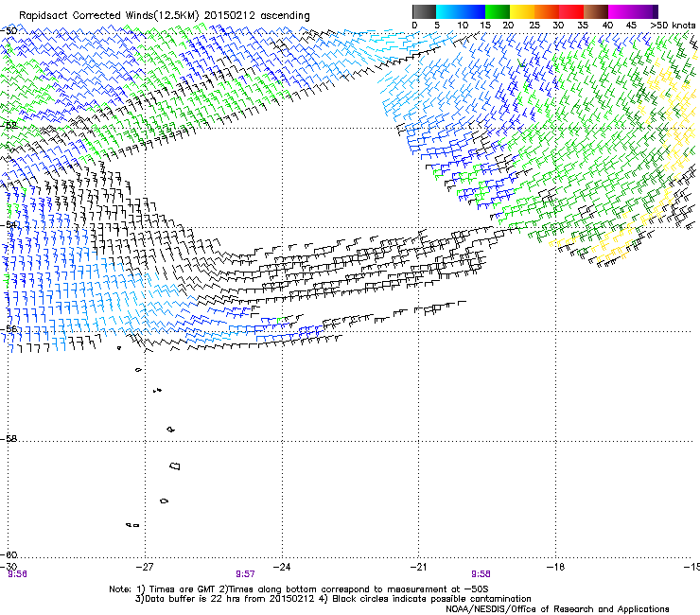Click the chart title 'Rapidscat Corrected Winds(12.5KM)'
This screenshot has width=700, height=615.
pyautogui.click(x=109, y=16)
